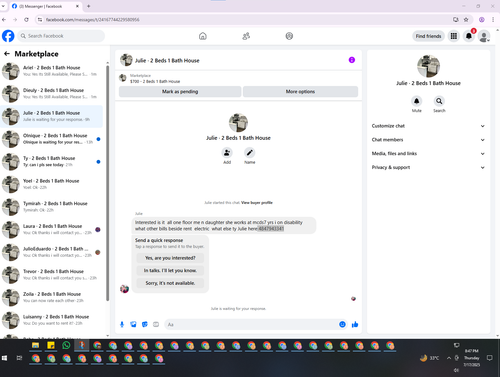This screenshot has width=500, height=377.
Task: Open the Windows notification center
Action: pos(489,358)
